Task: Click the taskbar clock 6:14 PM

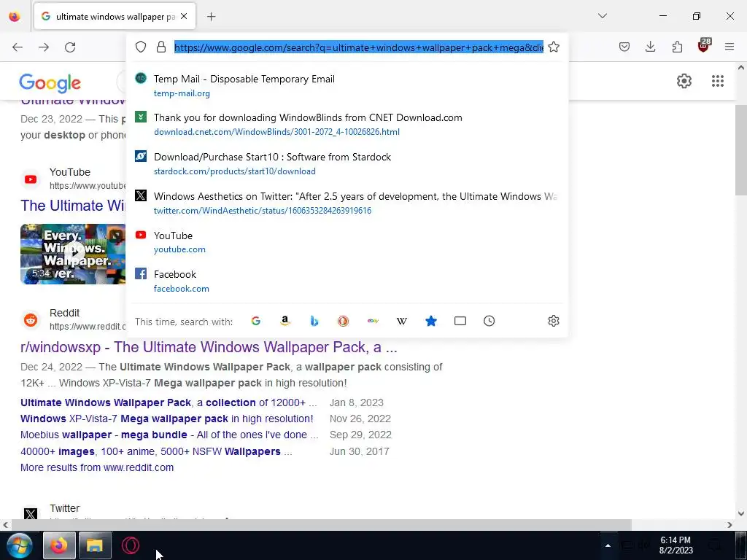Action: coord(676,545)
